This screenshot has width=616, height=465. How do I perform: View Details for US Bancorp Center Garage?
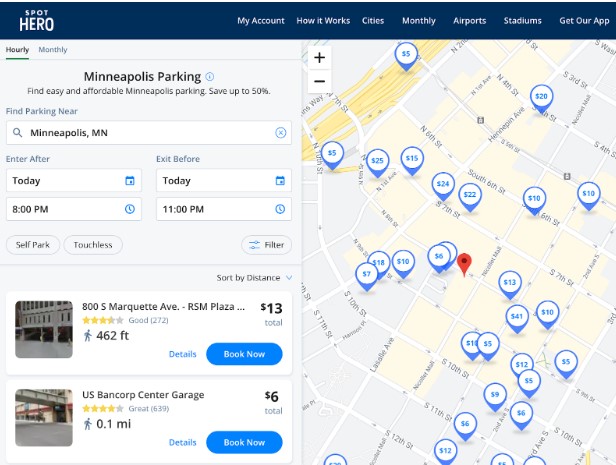182,442
